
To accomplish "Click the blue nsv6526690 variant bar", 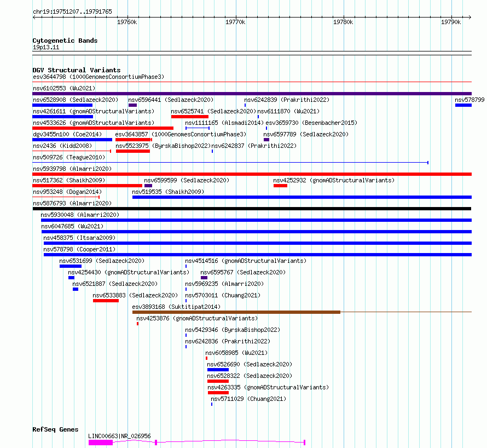I will click(x=218, y=370).
